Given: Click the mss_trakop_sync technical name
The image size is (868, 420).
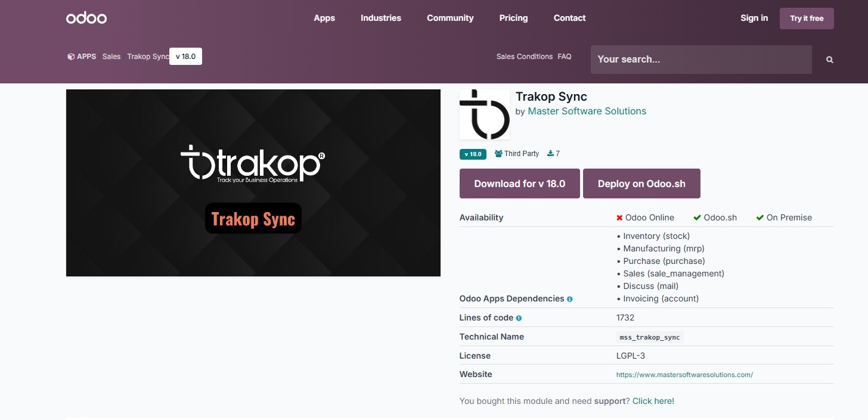Looking at the screenshot, I should click(650, 337).
